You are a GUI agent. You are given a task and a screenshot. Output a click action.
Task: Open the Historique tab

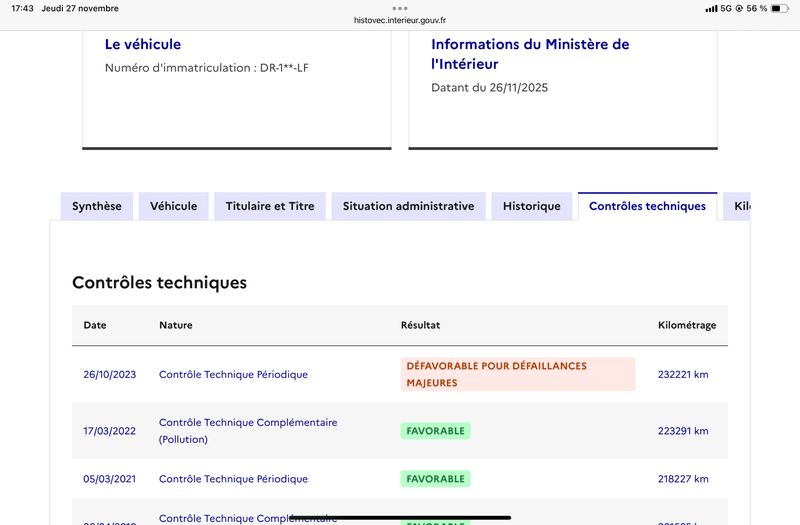(531, 206)
